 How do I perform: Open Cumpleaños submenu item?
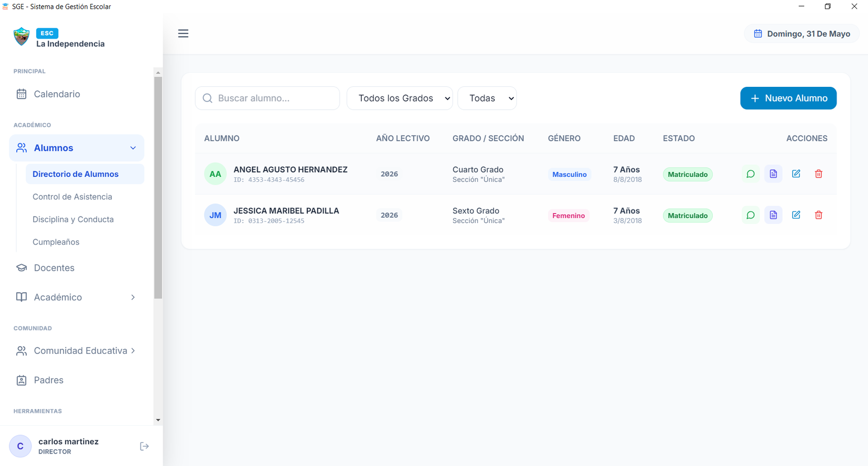click(85, 242)
